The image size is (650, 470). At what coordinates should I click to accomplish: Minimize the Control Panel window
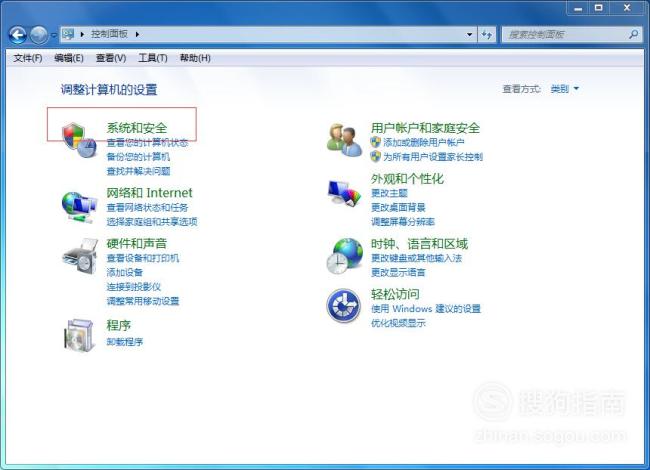pos(578,8)
